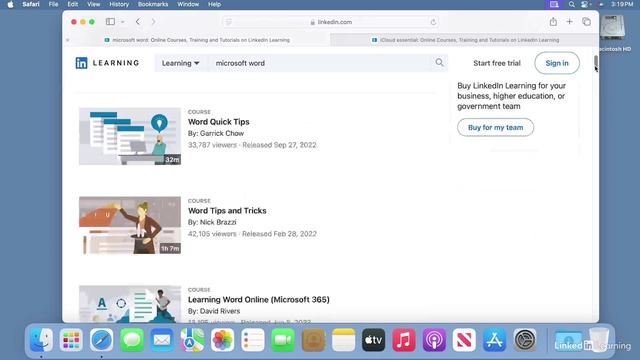The width and height of the screenshot is (640, 360).
Task: Click the menu bar clock showing 3:19 PM
Action: pyautogui.click(x=622, y=4)
